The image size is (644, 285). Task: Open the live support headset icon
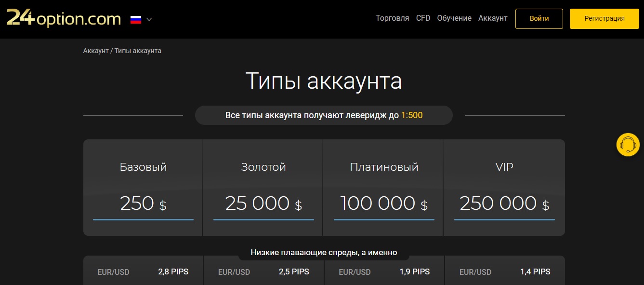click(628, 145)
